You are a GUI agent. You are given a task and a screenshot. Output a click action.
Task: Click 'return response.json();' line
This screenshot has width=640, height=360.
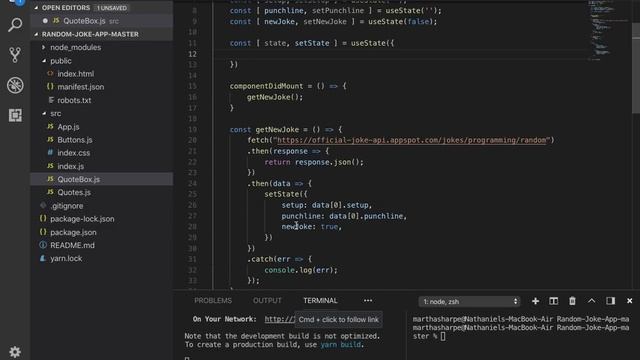[314, 162]
